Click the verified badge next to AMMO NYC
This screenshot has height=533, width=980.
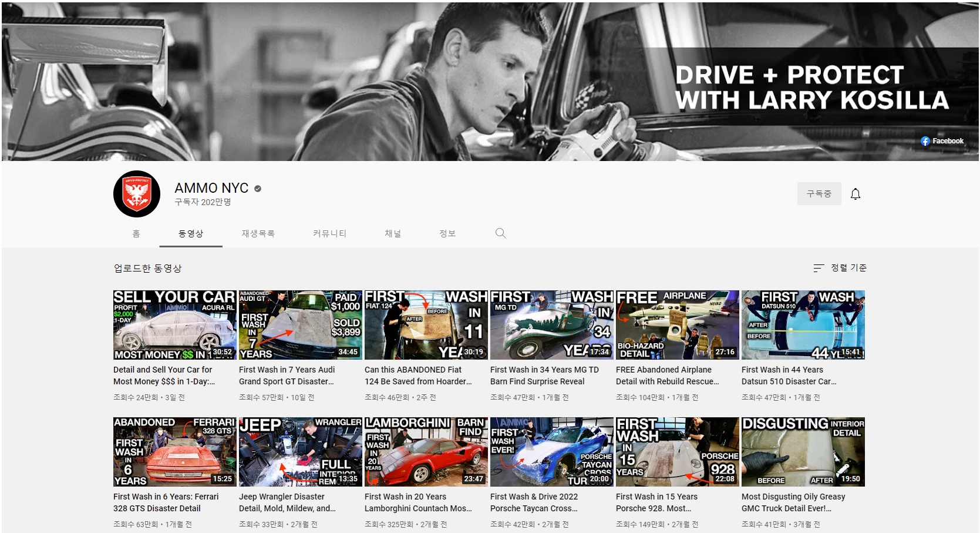point(258,189)
